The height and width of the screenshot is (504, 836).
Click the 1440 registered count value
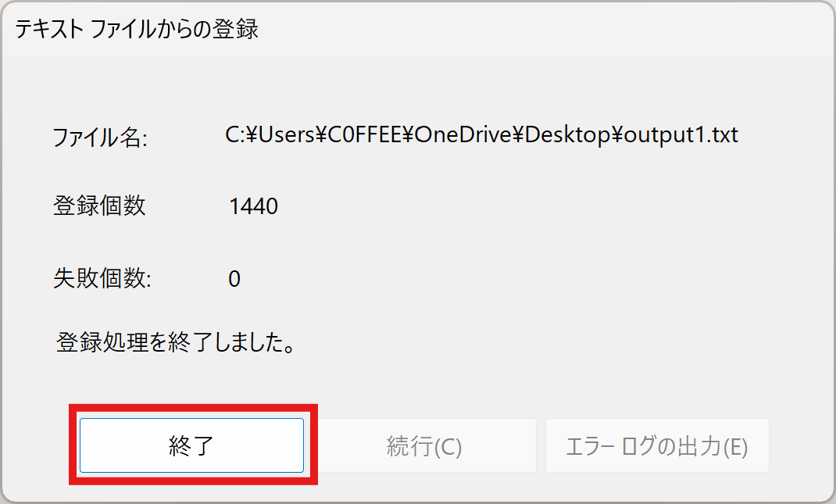(253, 206)
